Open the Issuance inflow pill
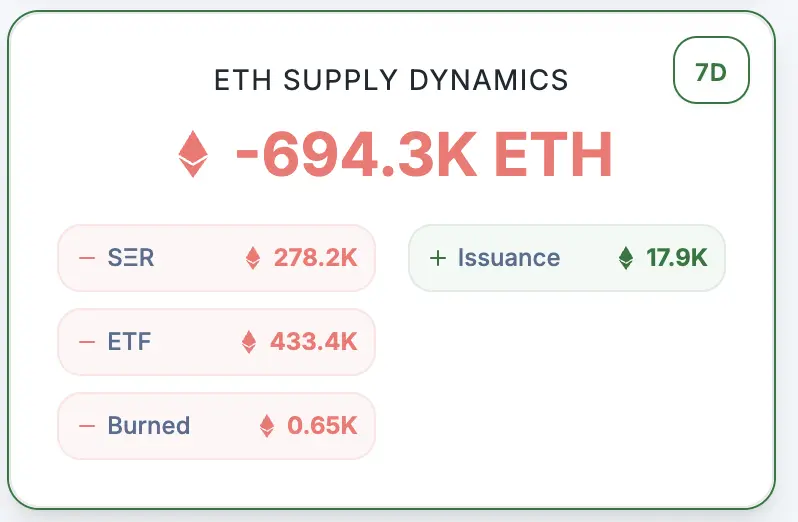Screen dimensions: 798x522 click(567, 258)
